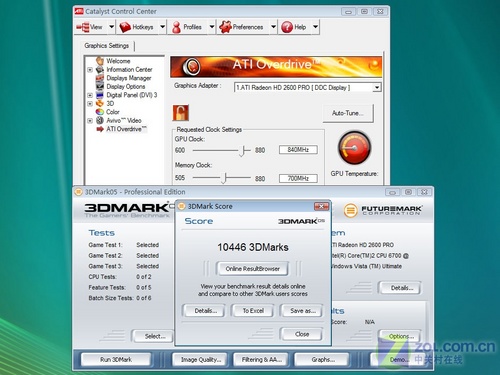
Task: Expand the 3D tree node
Action: pyautogui.click(x=90, y=104)
